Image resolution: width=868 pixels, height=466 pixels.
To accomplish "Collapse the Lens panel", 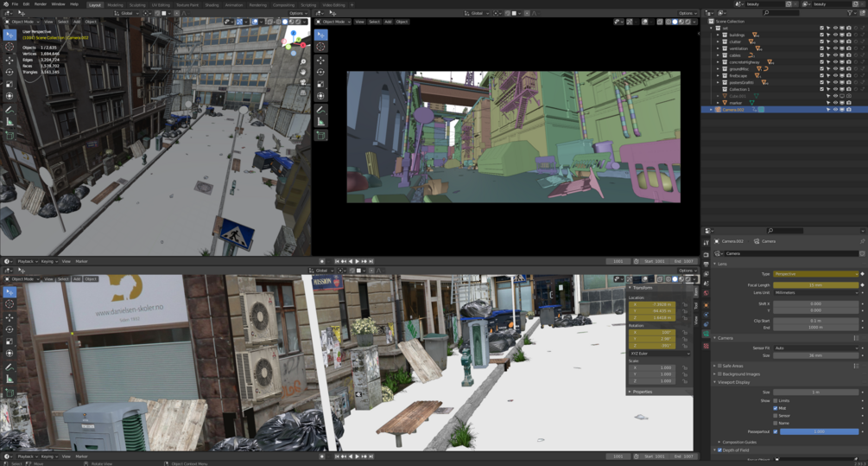I will point(714,264).
